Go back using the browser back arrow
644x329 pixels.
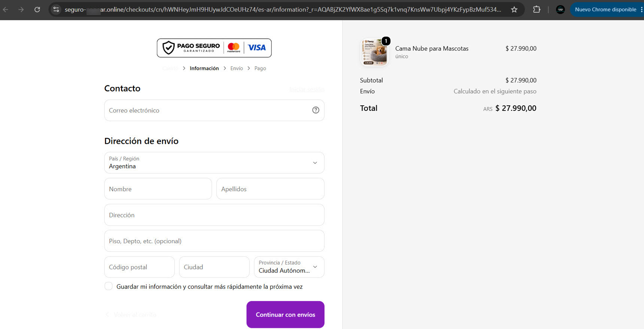6,9
